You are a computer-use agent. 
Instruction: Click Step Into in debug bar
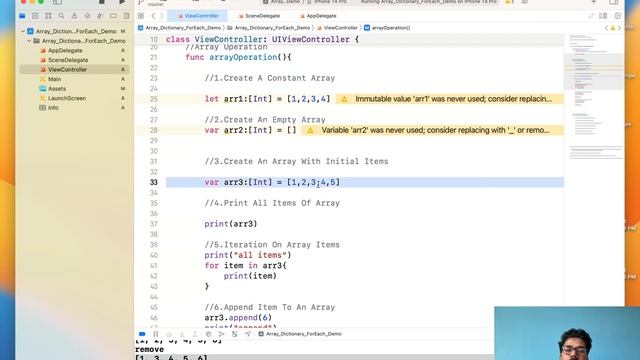(x=182, y=334)
